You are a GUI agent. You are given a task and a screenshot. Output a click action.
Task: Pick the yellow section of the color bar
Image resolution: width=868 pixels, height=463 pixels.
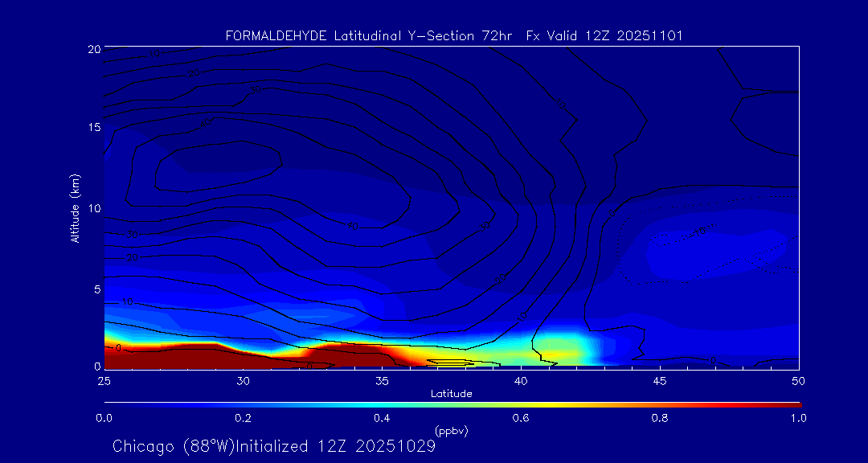point(548,405)
